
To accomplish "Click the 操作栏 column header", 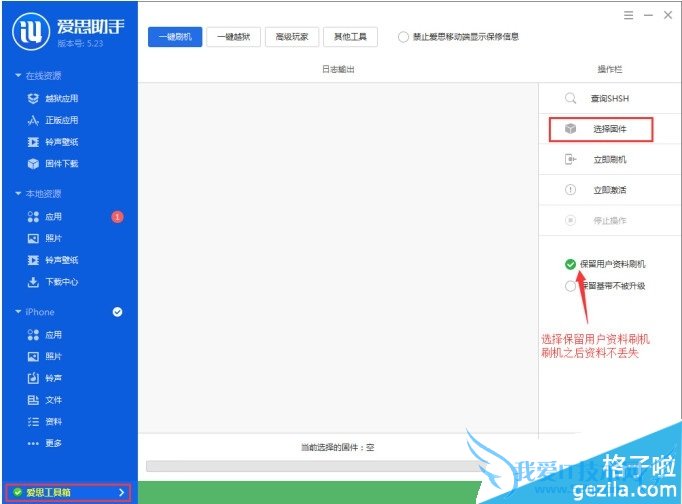I will pos(610,69).
